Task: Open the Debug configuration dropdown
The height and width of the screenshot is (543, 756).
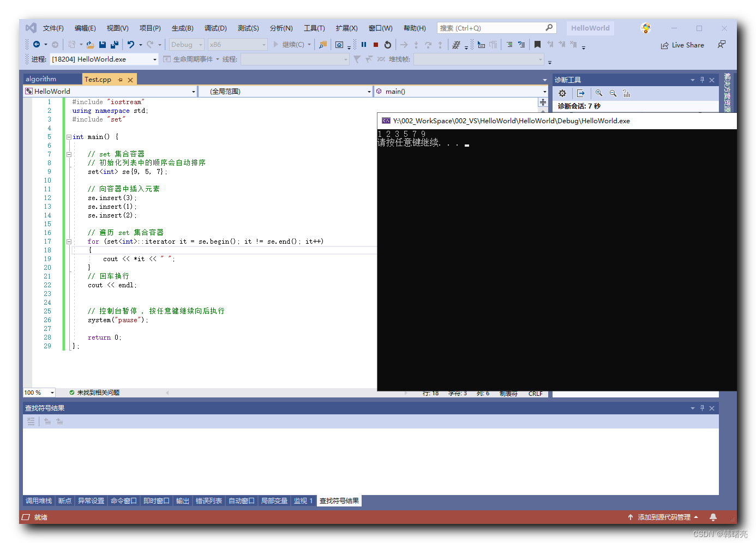Action: (187, 45)
